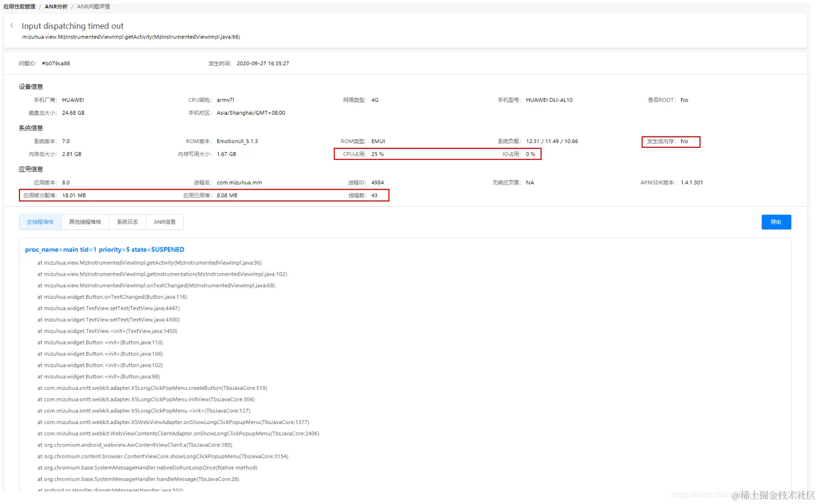Click stack line Button.<init> Button.java:110
The width and height of the screenshot is (819, 504).
click(100, 342)
